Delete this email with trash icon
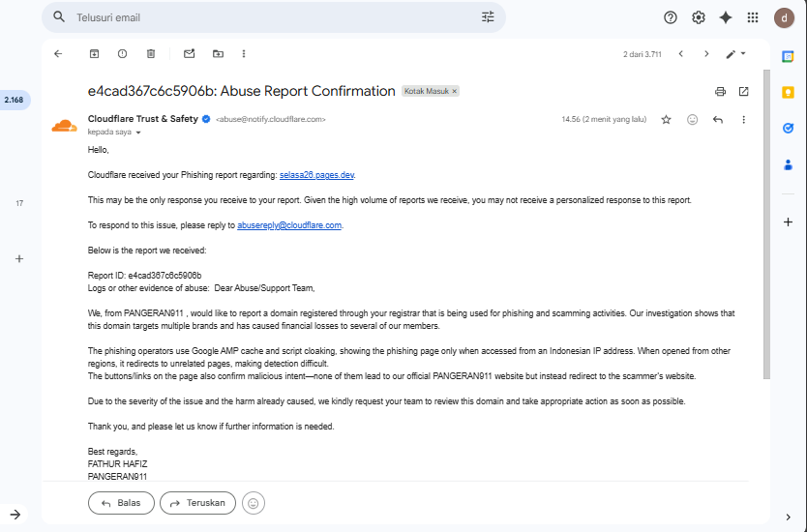 point(151,53)
